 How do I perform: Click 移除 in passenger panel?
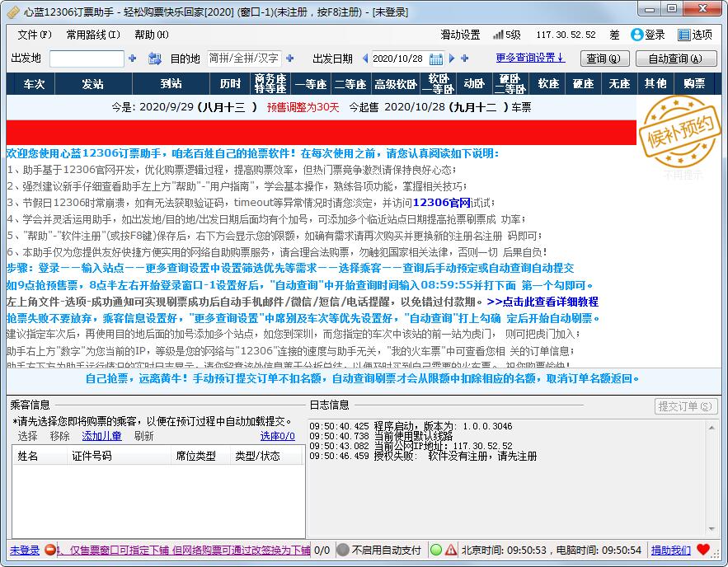[60, 436]
